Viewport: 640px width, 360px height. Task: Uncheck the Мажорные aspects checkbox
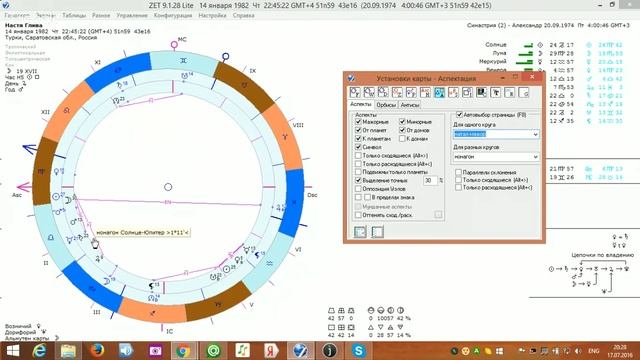(358, 122)
